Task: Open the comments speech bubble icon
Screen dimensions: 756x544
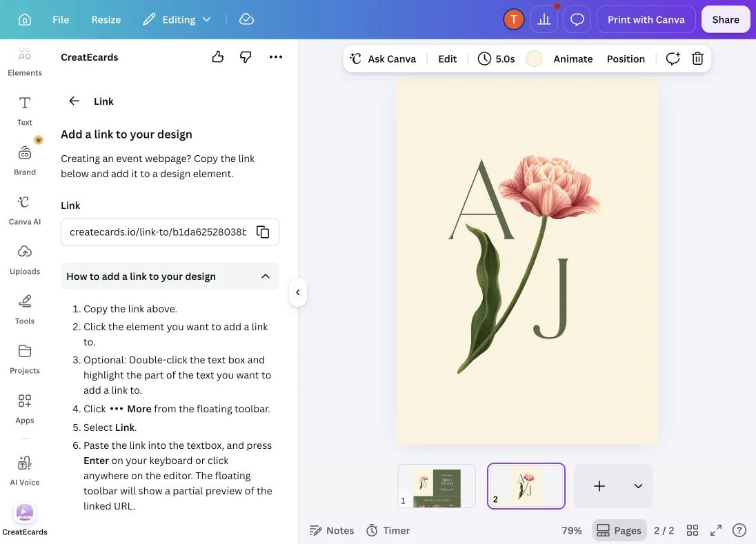Action: (577, 20)
